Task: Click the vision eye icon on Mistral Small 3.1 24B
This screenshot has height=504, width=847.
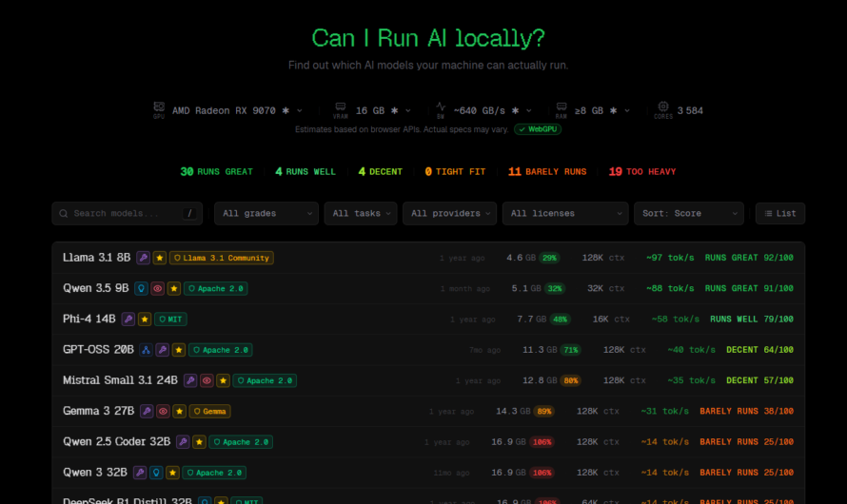Action: 207,381
